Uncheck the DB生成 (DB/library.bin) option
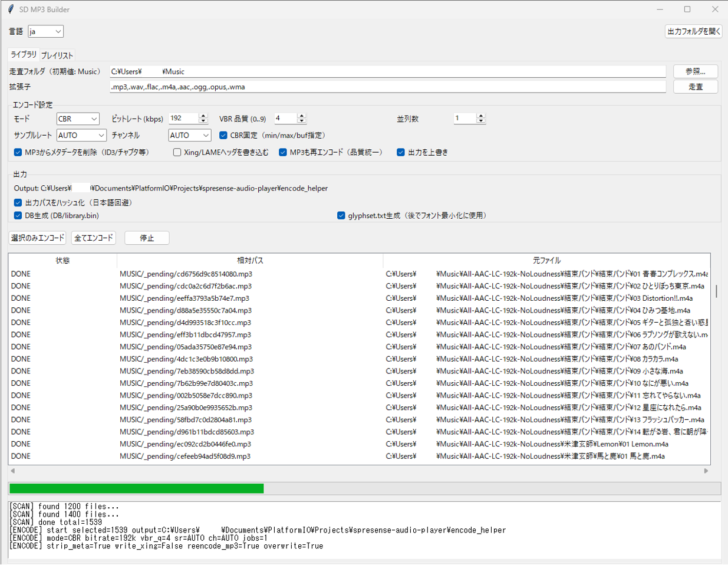Image resolution: width=728 pixels, height=565 pixels. pyautogui.click(x=18, y=216)
